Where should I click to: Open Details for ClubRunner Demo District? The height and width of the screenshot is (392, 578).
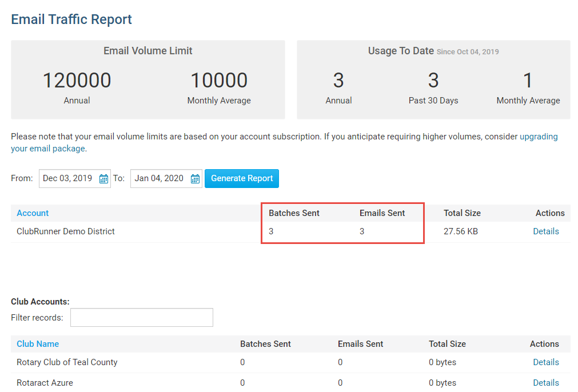point(545,231)
